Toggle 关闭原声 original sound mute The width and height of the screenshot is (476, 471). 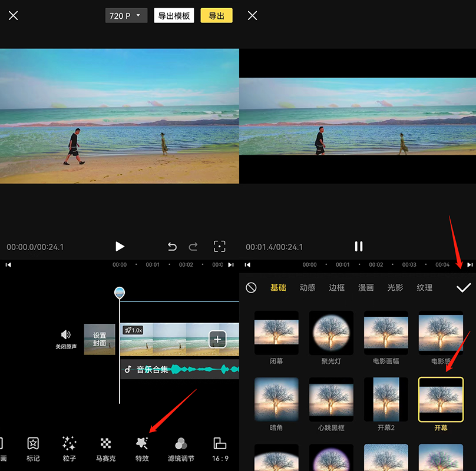click(x=66, y=340)
